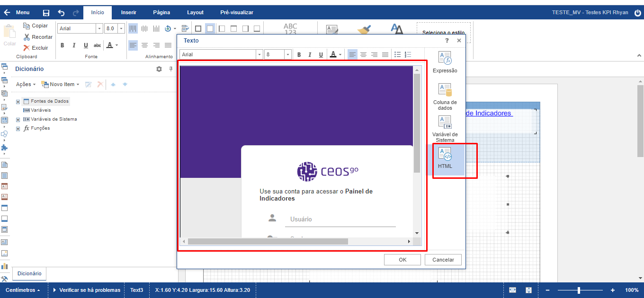Open font color arrow in Texto dialog
This screenshot has height=298, width=644.
340,55
